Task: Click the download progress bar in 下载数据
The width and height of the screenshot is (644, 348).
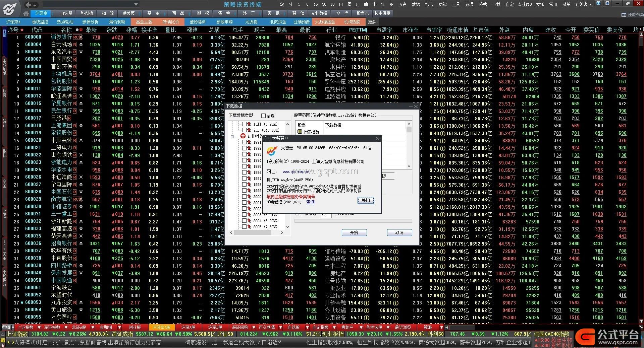Action: click(353, 221)
